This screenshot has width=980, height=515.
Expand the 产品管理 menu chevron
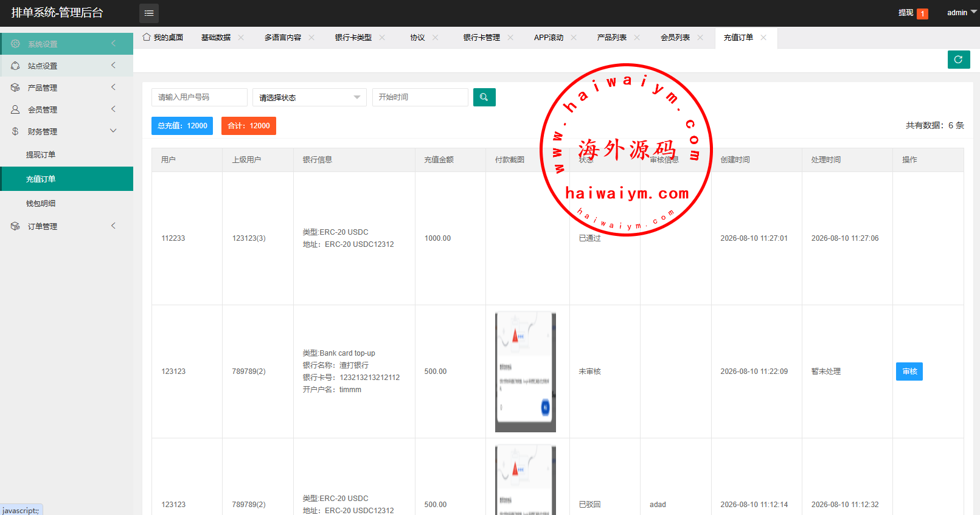[113, 87]
